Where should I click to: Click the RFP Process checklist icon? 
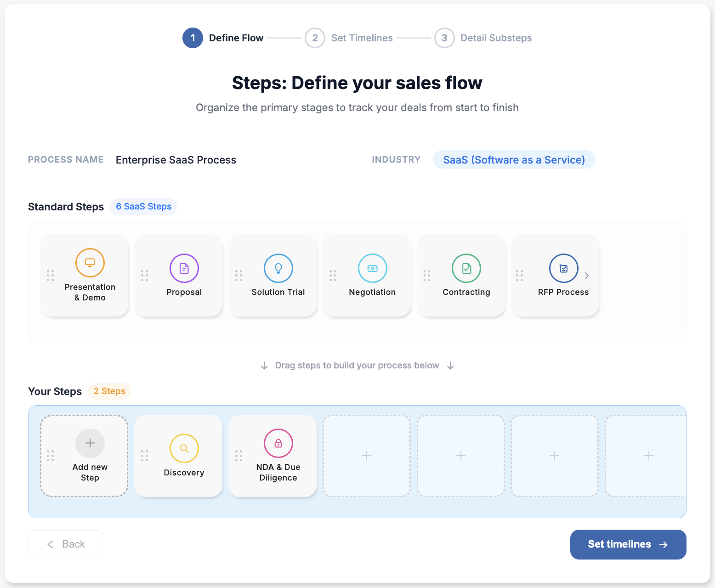click(564, 268)
